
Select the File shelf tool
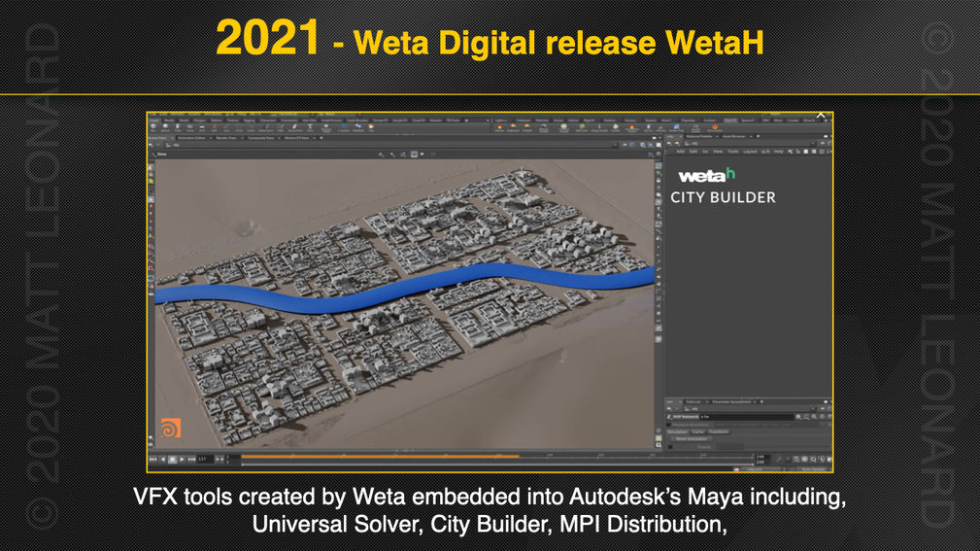click(371, 127)
